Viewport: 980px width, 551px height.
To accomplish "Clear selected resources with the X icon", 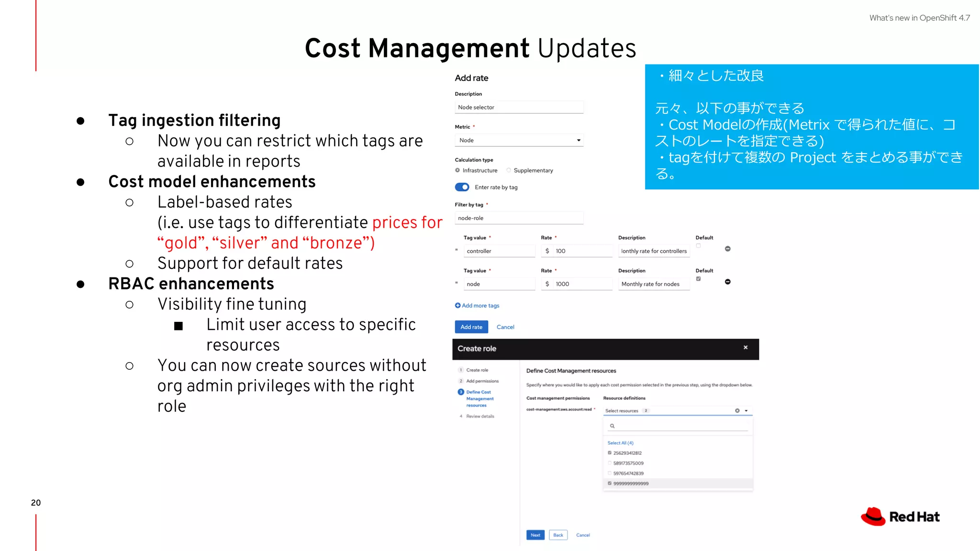I will click(737, 411).
